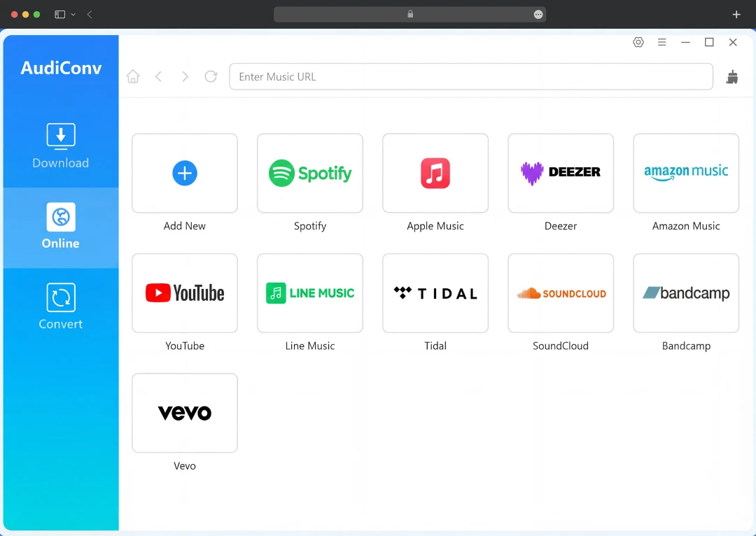Open the sidebar dropdown chevron in browser
The height and width of the screenshot is (536, 756).
73,15
